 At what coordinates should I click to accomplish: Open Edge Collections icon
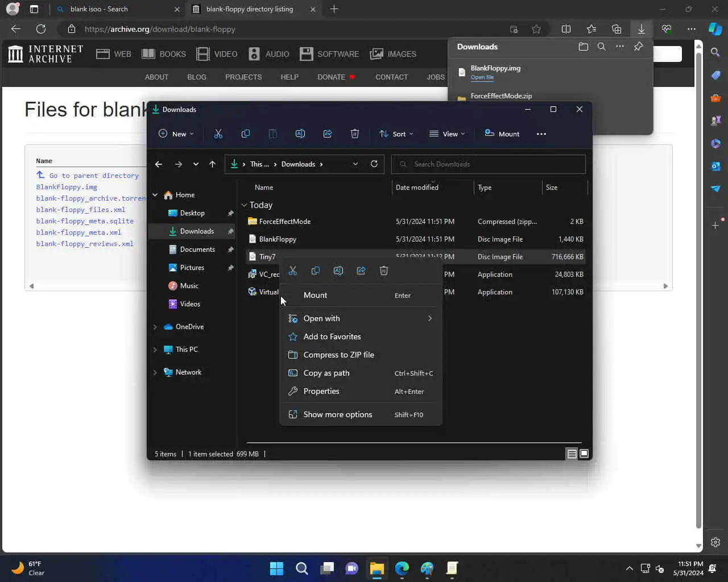[x=617, y=29]
